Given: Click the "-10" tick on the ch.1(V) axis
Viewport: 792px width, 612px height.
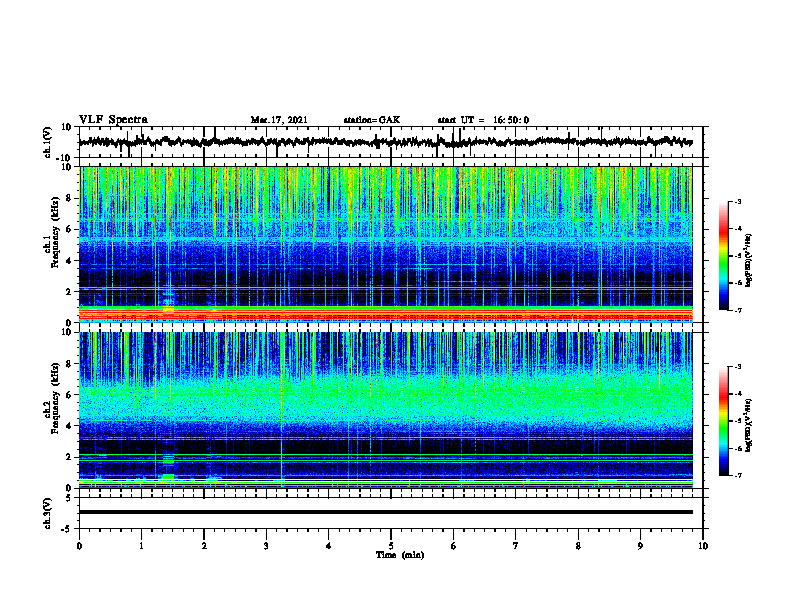Looking at the screenshot, I should (65, 158).
